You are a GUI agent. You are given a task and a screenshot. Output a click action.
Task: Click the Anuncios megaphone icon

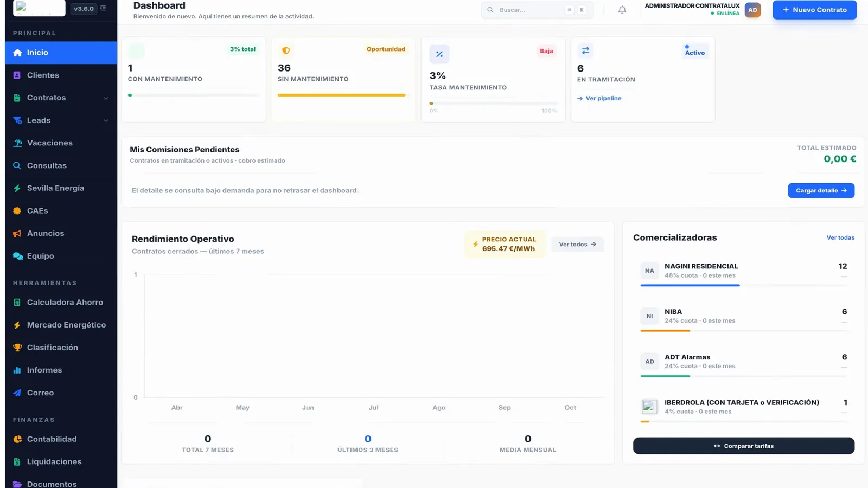pyautogui.click(x=17, y=233)
